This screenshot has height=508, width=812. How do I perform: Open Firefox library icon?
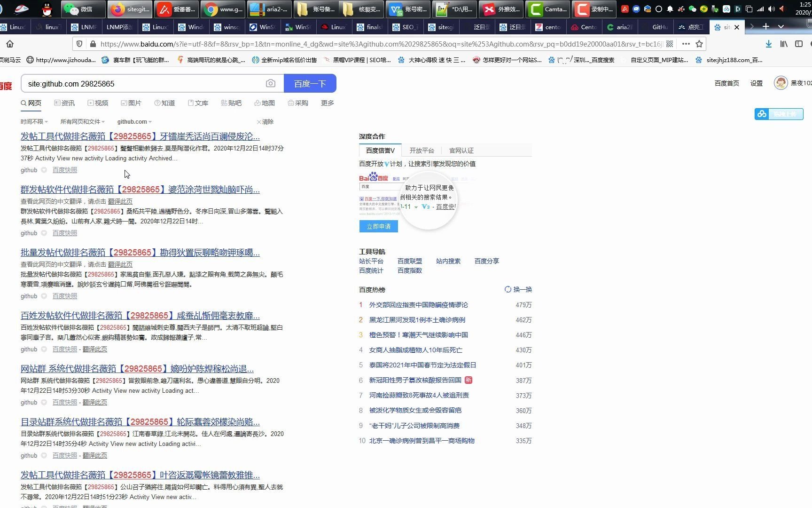point(784,44)
